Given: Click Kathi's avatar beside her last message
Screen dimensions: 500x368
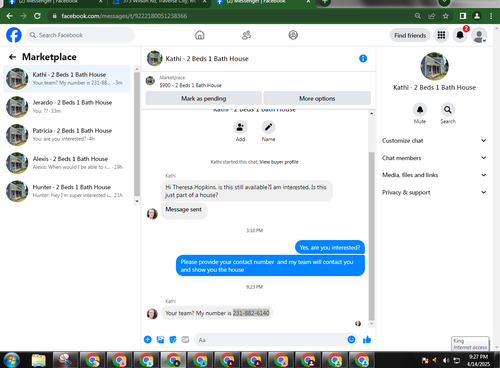Looking at the screenshot, I should click(152, 313).
